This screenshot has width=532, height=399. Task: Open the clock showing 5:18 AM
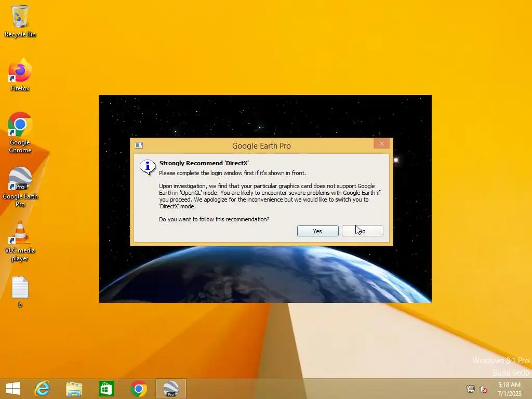pyautogui.click(x=509, y=389)
